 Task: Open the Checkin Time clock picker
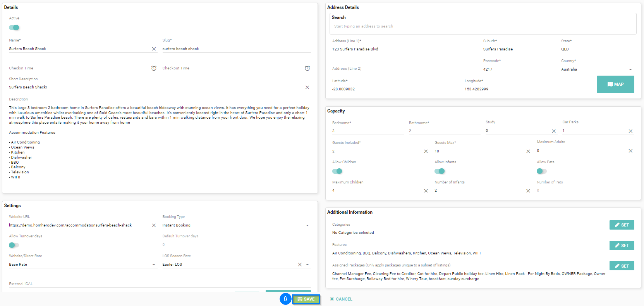tap(154, 68)
